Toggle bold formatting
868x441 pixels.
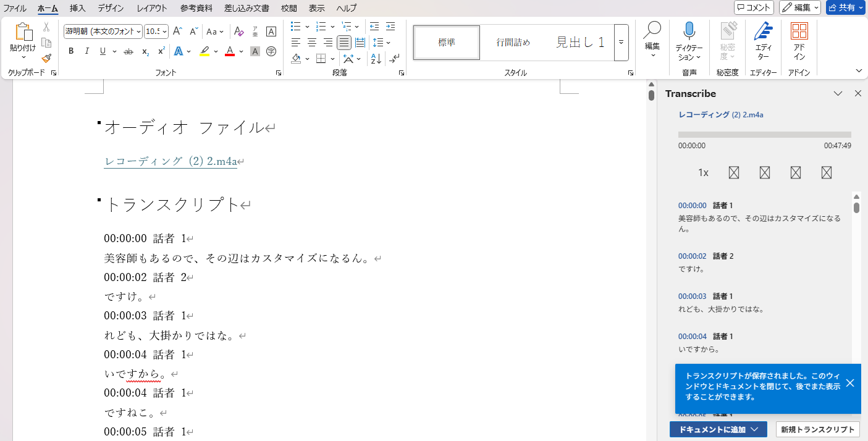click(70, 51)
